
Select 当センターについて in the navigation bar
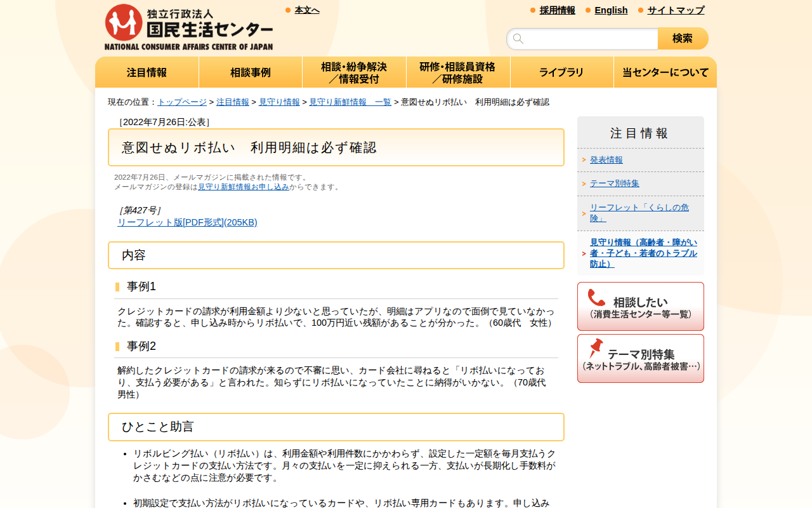pyautogui.click(x=665, y=72)
